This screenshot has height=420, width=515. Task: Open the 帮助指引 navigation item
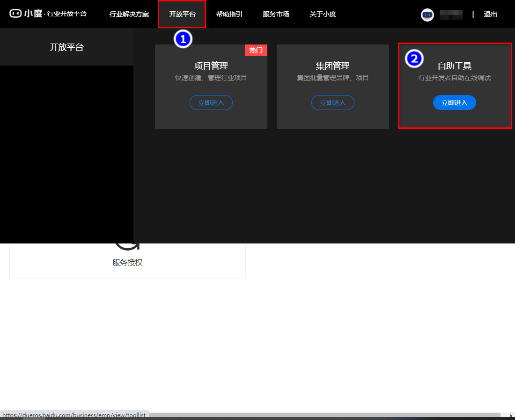click(x=229, y=14)
